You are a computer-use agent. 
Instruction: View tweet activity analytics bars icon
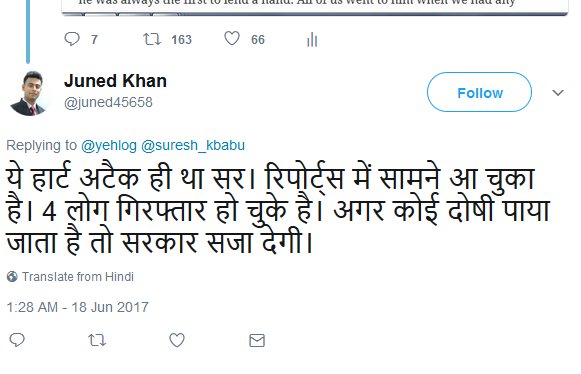pos(312,39)
